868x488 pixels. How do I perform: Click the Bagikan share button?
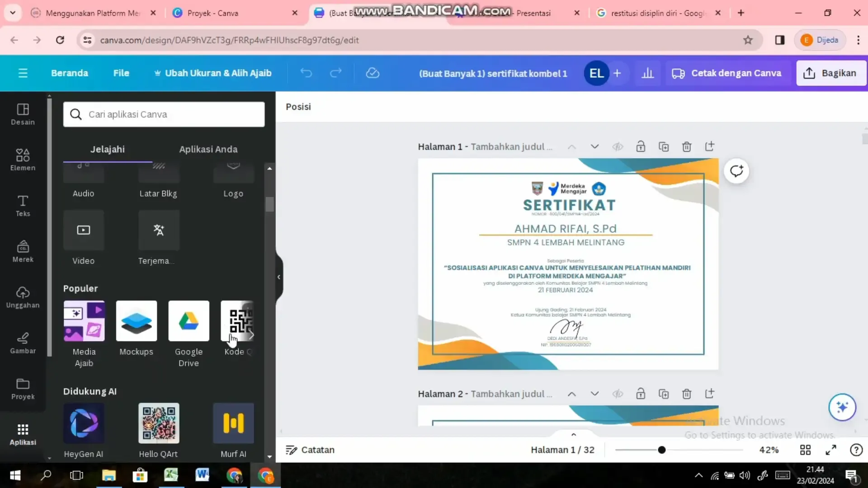pyautogui.click(x=831, y=73)
